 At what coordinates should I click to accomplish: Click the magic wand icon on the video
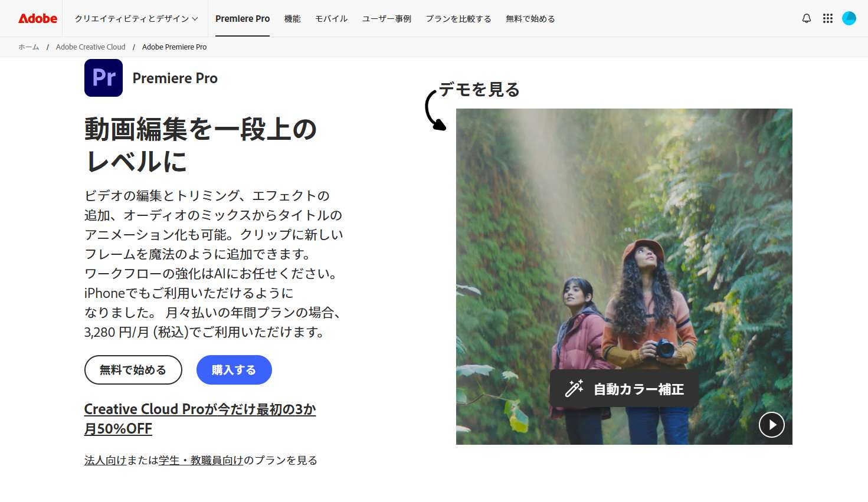pos(574,388)
